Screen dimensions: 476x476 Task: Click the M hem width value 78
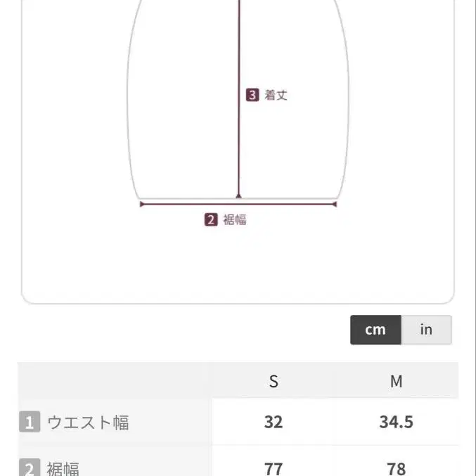[x=397, y=468]
